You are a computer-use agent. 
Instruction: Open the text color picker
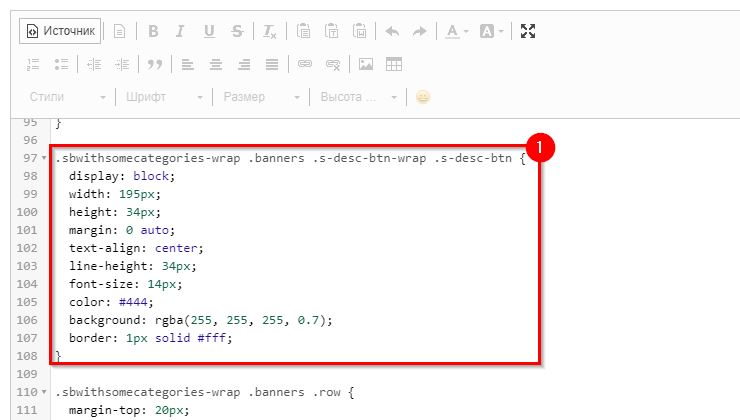point(457,31)
